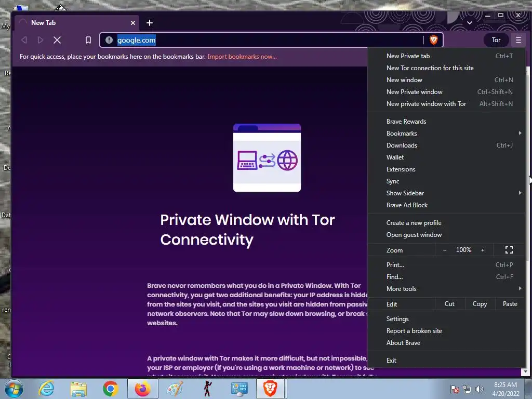Open Action Center flag in tray
The image size is (532, 399).
455,389
